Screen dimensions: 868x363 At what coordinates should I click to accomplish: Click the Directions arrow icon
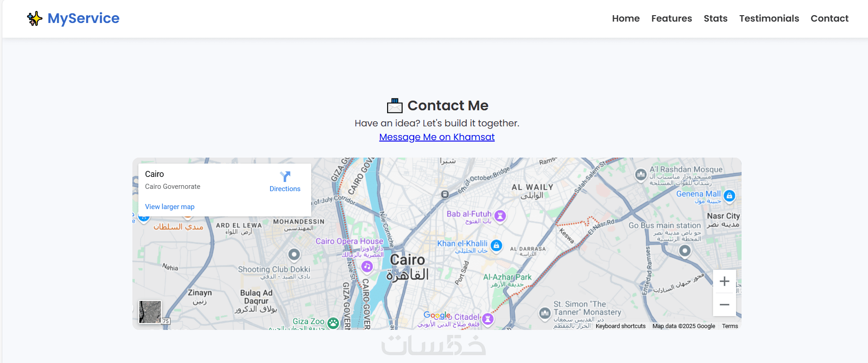(x=285, y=177)
